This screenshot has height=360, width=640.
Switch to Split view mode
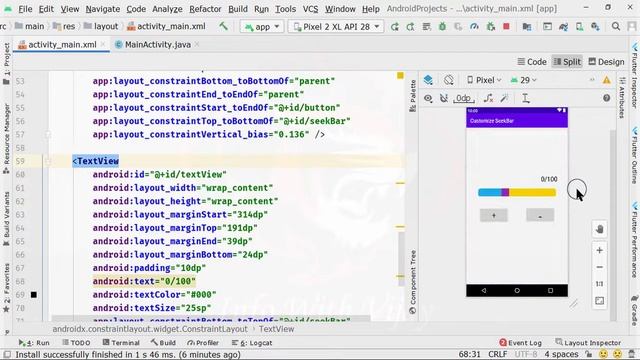[567, 62]
